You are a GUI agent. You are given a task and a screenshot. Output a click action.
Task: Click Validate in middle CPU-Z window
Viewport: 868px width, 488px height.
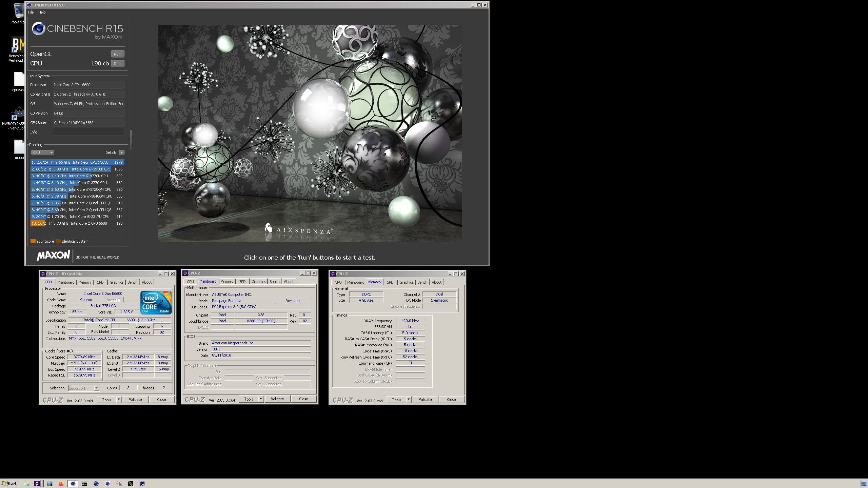point(277,399)
